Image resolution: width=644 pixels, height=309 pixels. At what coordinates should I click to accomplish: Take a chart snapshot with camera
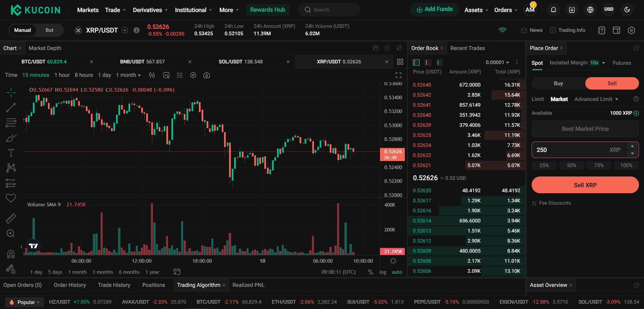tap(207, 75)
